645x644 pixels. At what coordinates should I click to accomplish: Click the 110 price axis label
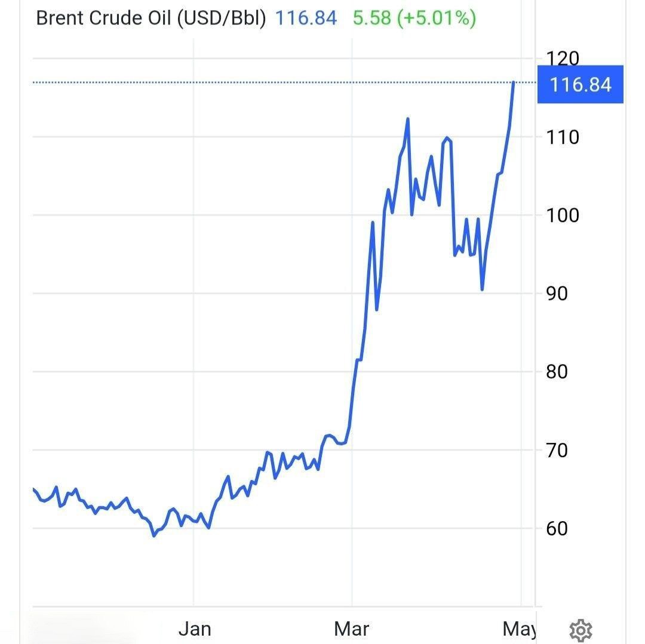(x=563, y=137)
